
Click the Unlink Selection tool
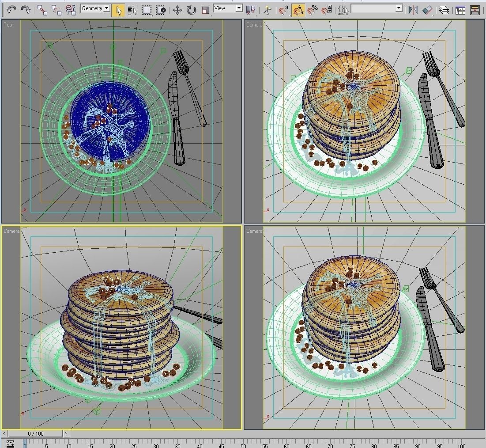(x=57, y=10)
